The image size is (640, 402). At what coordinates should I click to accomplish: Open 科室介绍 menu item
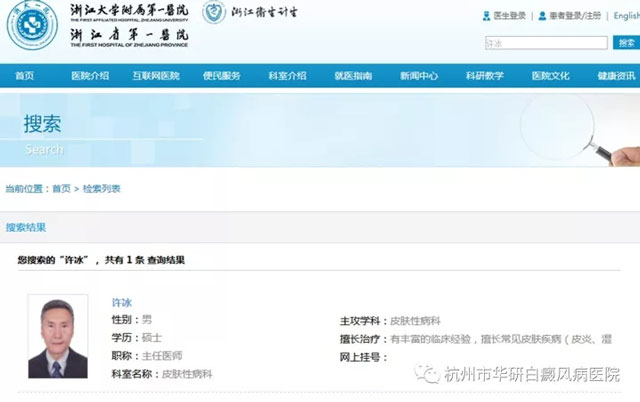pyautogui.click(x=287, y=76)
